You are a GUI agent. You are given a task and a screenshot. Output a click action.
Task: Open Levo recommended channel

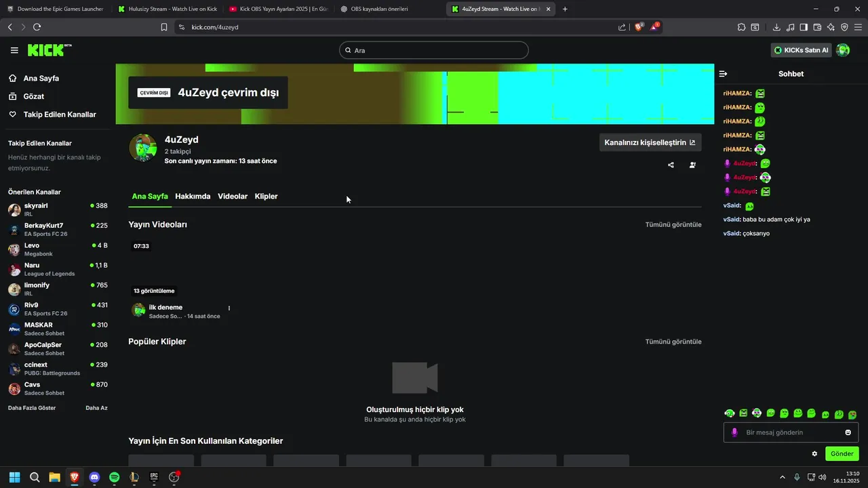(x=58, y=249)
